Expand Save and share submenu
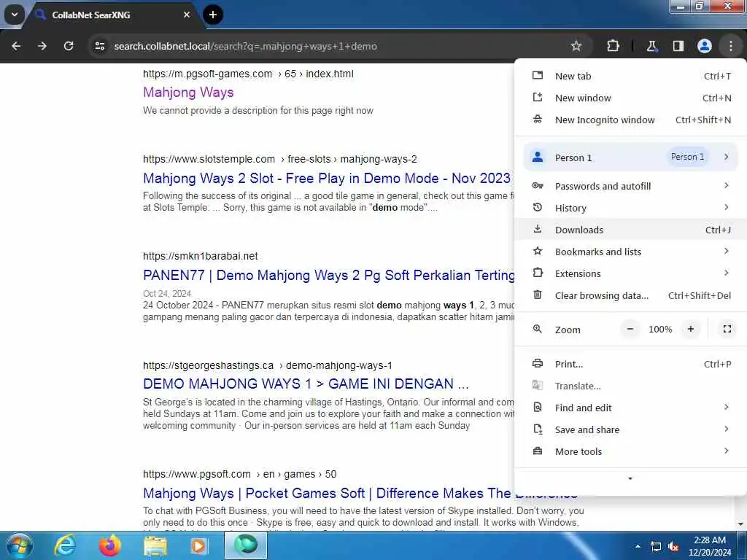 click(x=630, y=430)
